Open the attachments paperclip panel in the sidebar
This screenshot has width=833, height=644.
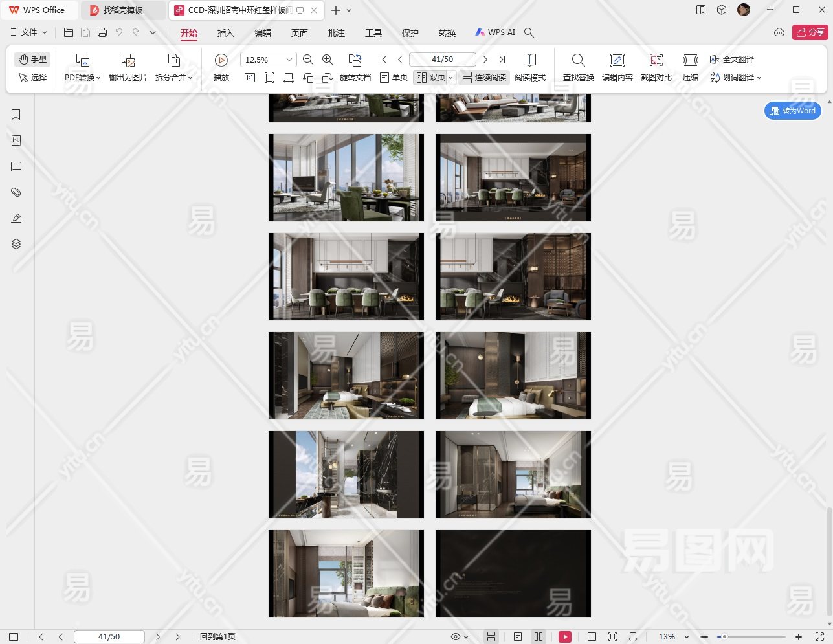click(16, 192)
